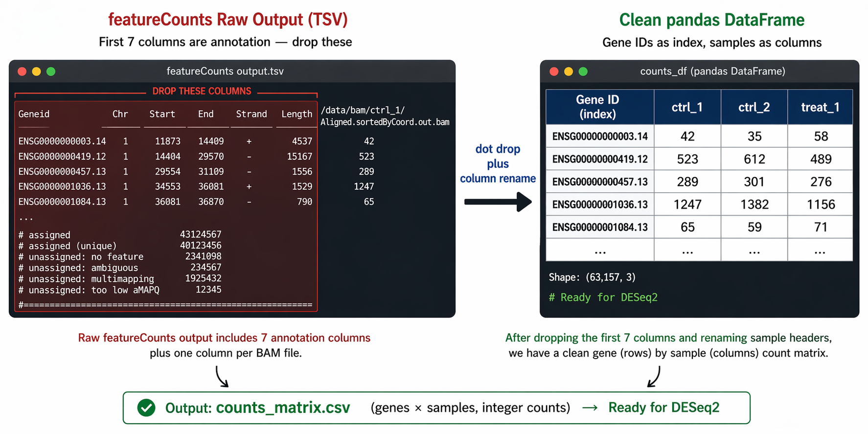Click End value 29570

pyautogui.click(x=211, y=157)
